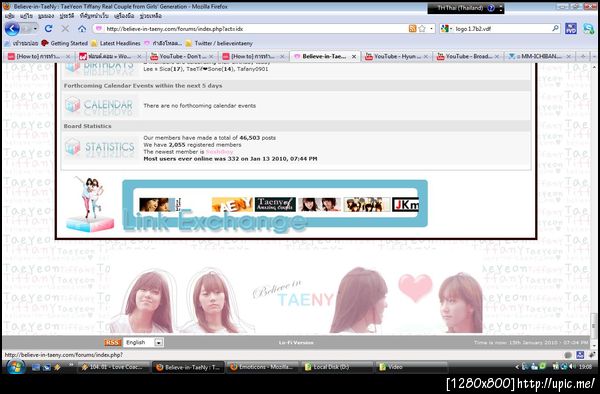Open the Latest Headlines bookmark
Viewport: 600px width, 394px height.
coord(116,43)
